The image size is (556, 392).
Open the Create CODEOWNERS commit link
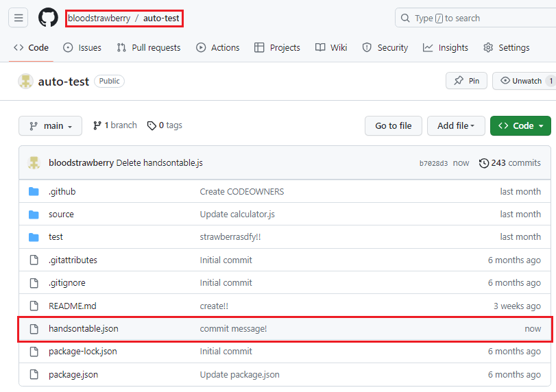(242, 192)
